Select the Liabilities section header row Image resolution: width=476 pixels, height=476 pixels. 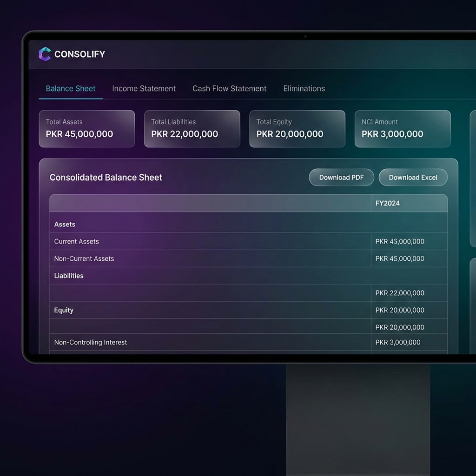tap(69, 276)
